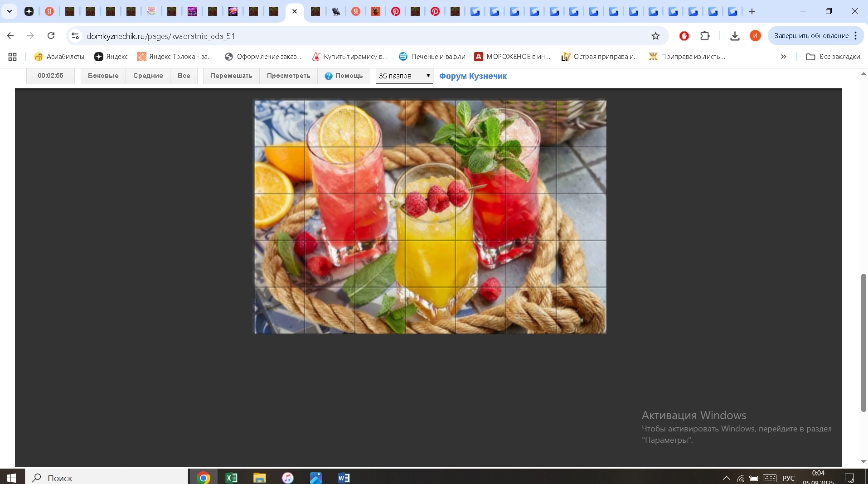Click Завершить обновление button

click(811, 36)
